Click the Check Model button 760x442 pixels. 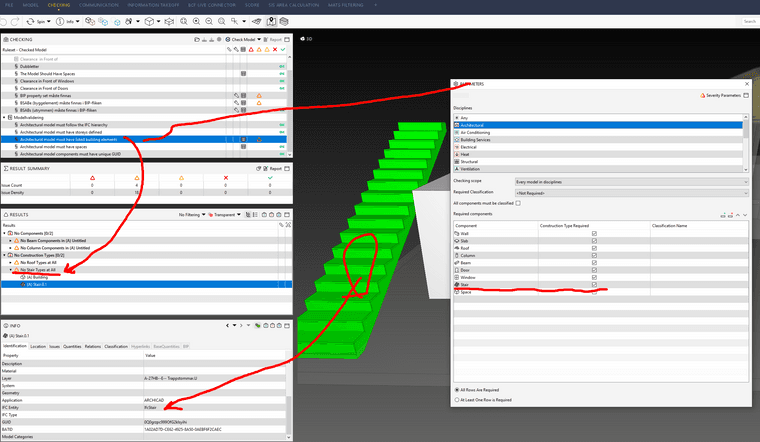click(243, 40)
